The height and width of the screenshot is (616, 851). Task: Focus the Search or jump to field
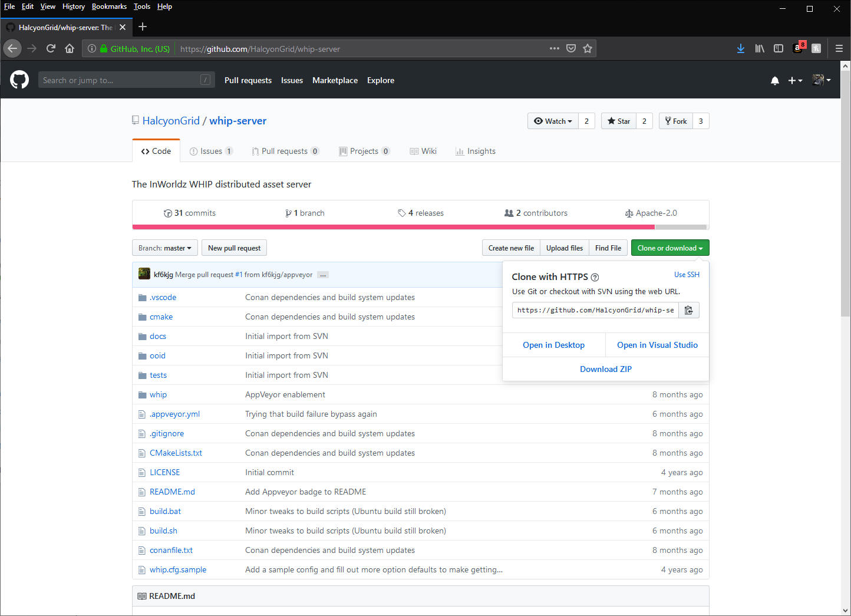coord(127,80)
